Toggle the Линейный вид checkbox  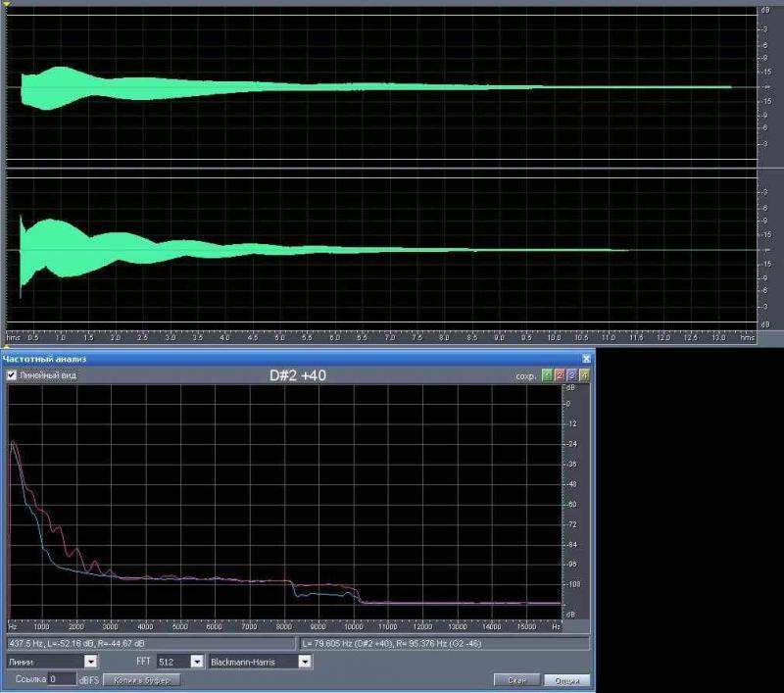coord(12,375)
